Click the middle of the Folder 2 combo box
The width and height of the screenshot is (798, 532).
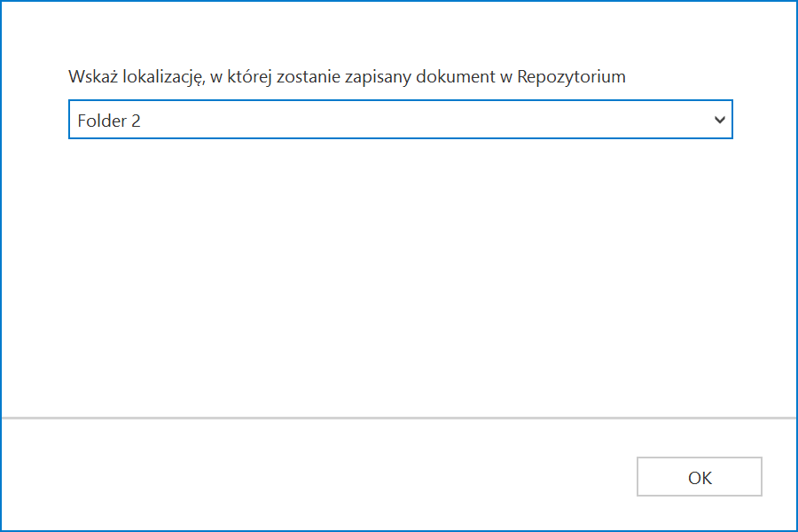point(401,119)
